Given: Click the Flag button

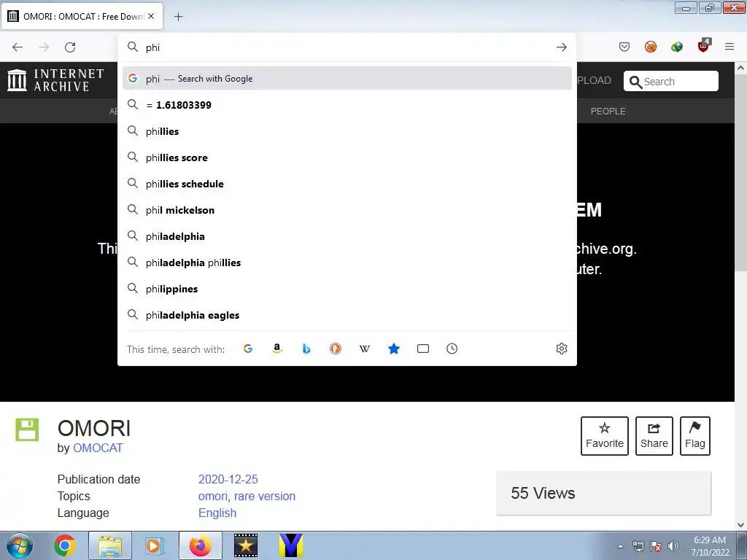Looking at the screenshot, I should (695, 436).
